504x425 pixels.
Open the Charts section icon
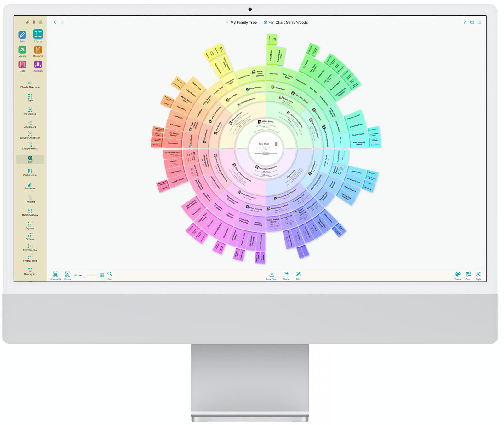(x=38, y=34)
